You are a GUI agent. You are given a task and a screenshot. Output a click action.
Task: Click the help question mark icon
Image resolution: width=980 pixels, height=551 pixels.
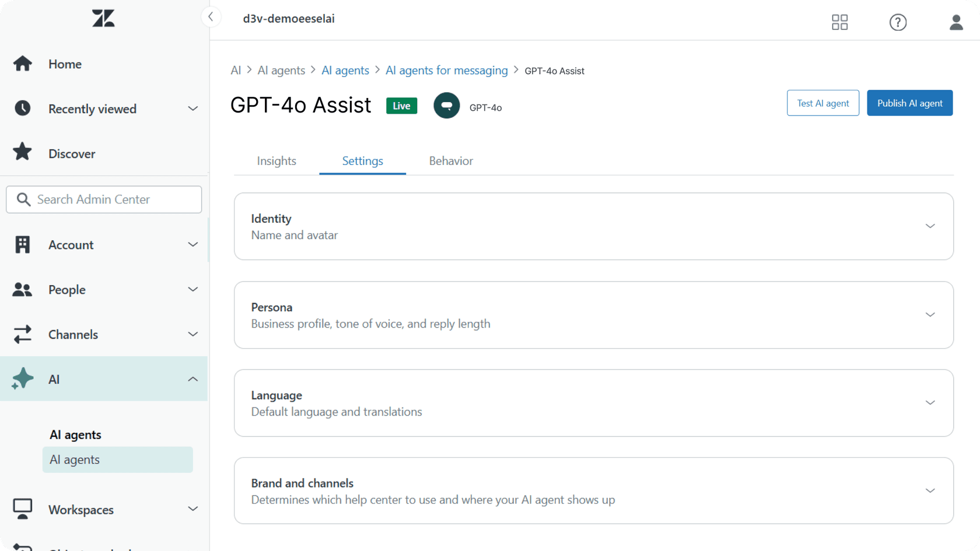[898, 22]
